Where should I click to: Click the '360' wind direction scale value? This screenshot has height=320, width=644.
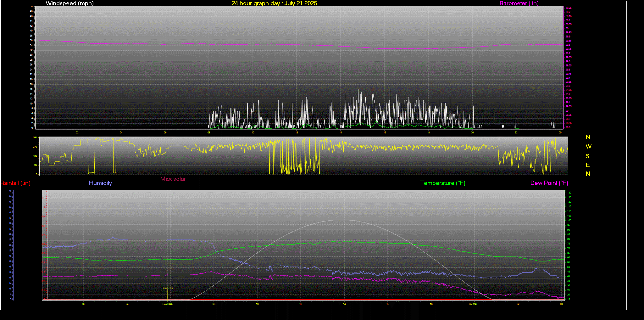click(35, 138)
